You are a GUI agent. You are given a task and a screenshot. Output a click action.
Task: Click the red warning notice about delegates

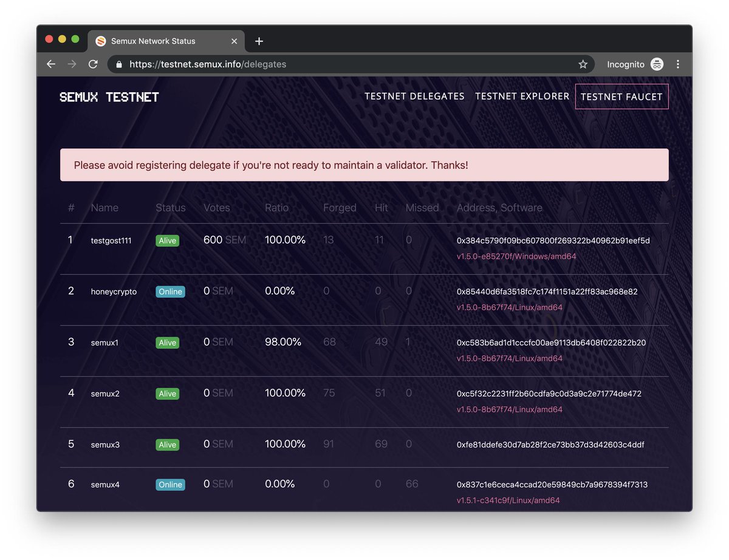point(364,165)
